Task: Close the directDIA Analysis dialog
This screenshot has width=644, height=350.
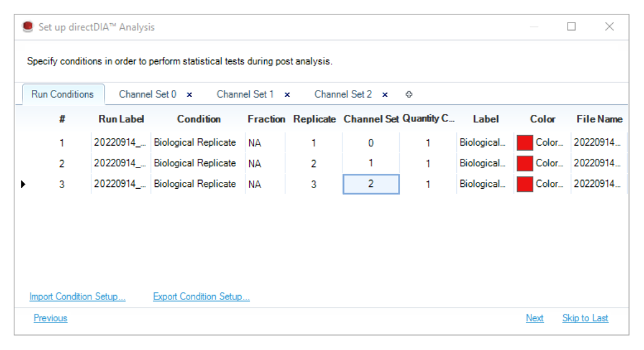Action: 610,27
